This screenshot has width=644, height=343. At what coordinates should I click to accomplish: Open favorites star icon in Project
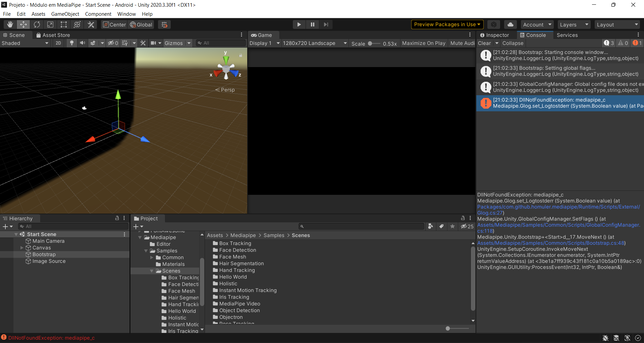coord(452,226)
